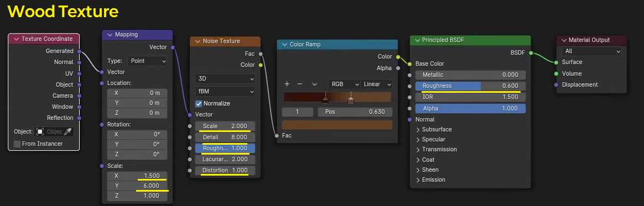644x206 pixels.
Task: Enable the From Instancer checkbox
Action: (17, 144)
